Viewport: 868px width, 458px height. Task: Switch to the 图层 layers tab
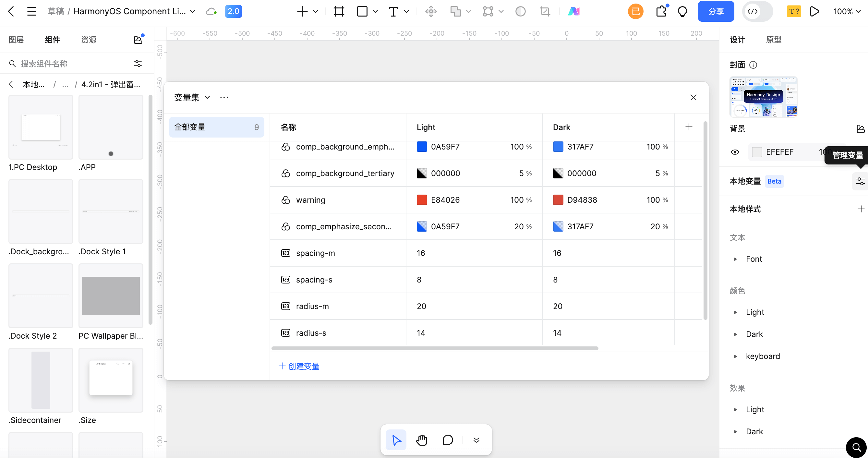[16, 40]
